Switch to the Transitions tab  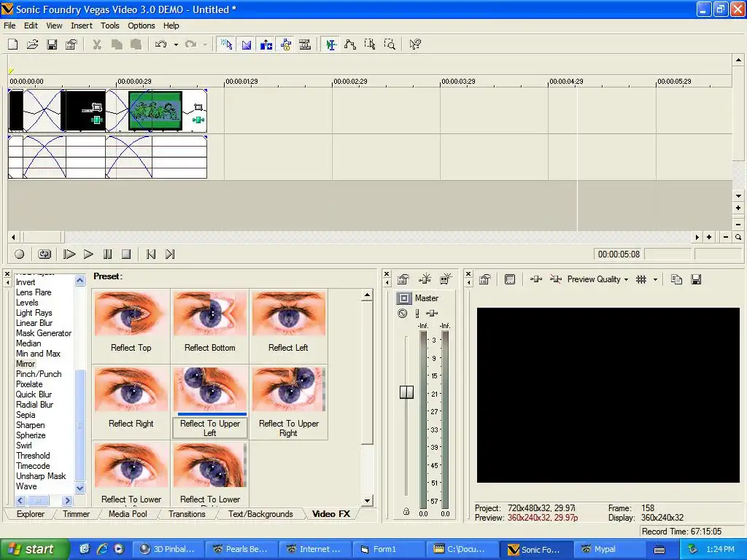point(187,514)
